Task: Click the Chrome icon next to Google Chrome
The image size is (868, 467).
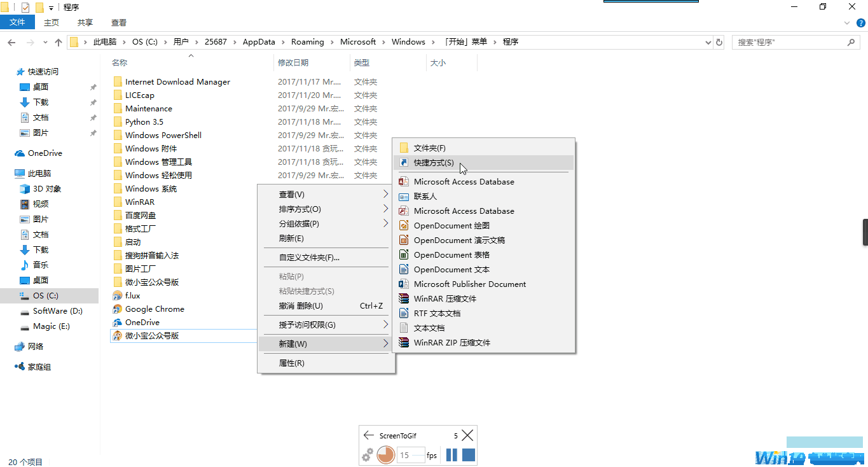Action: click(x=117, y=309)
